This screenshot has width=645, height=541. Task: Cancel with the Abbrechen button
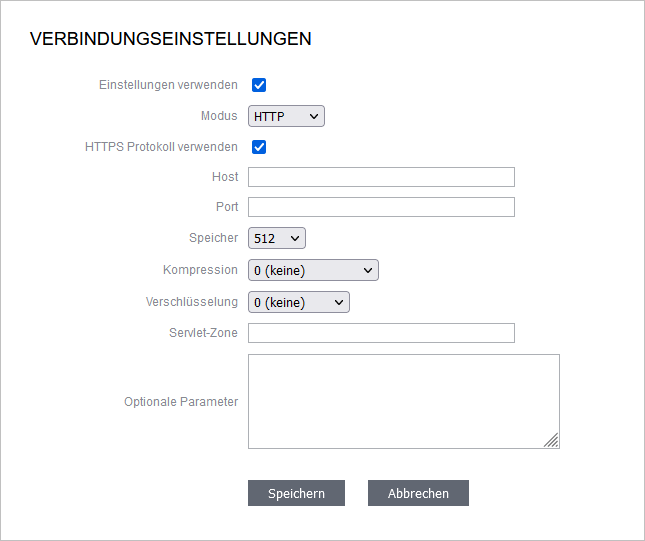pyautogui.click(x=418, y=493)
